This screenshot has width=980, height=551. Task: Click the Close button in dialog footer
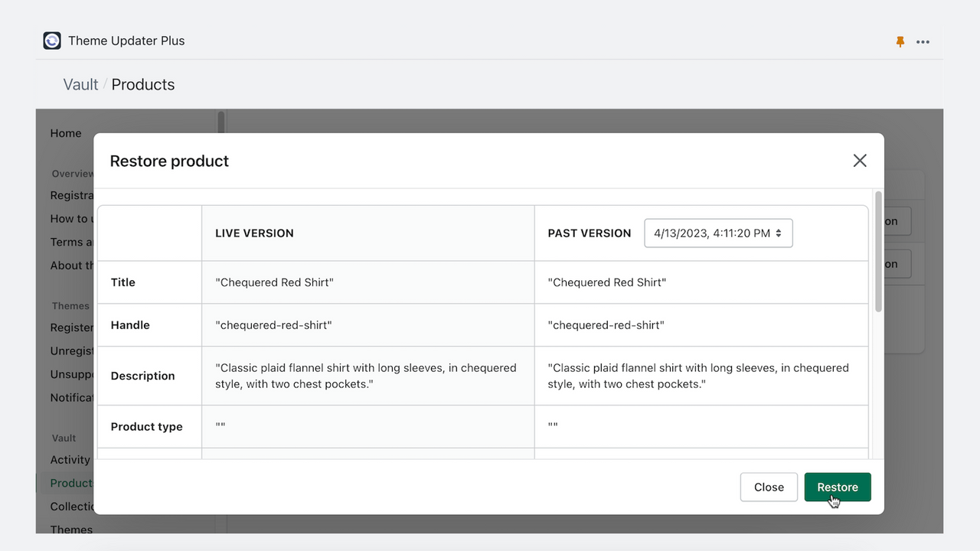(769, 487)
